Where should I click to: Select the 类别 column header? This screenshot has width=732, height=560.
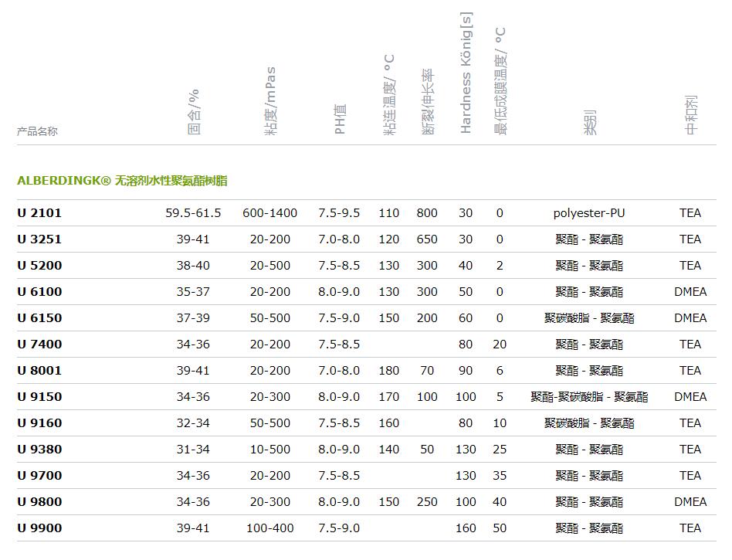[590, 122]
